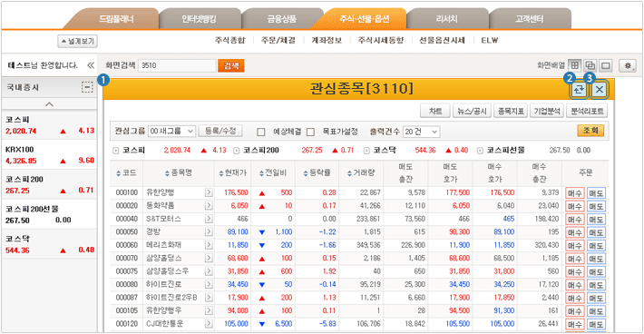Sort by 등락률 column header
This screenshot has height=334, width=644.
(317, 173)
